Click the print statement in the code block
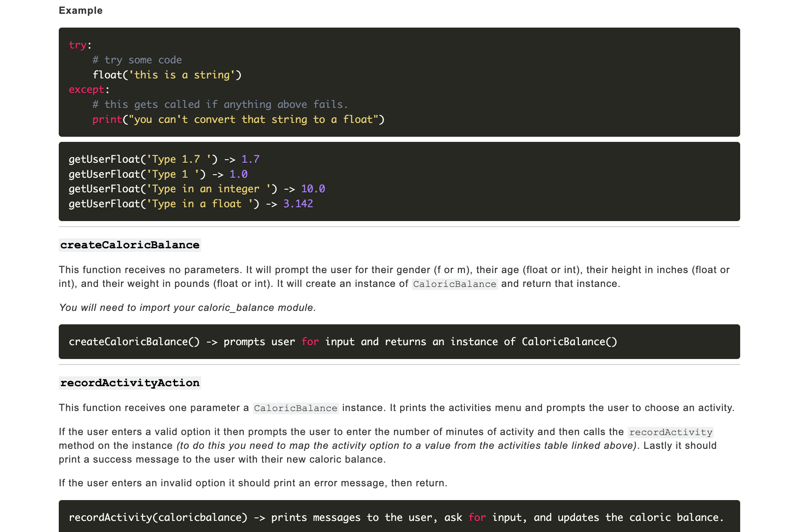795x532 pixels. tap(238, 119)
